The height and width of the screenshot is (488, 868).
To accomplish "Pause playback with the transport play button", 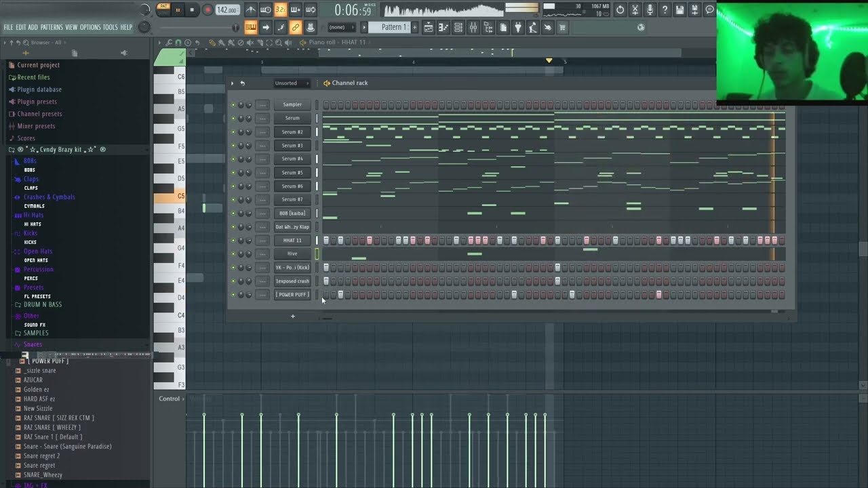I will [178, 9].
